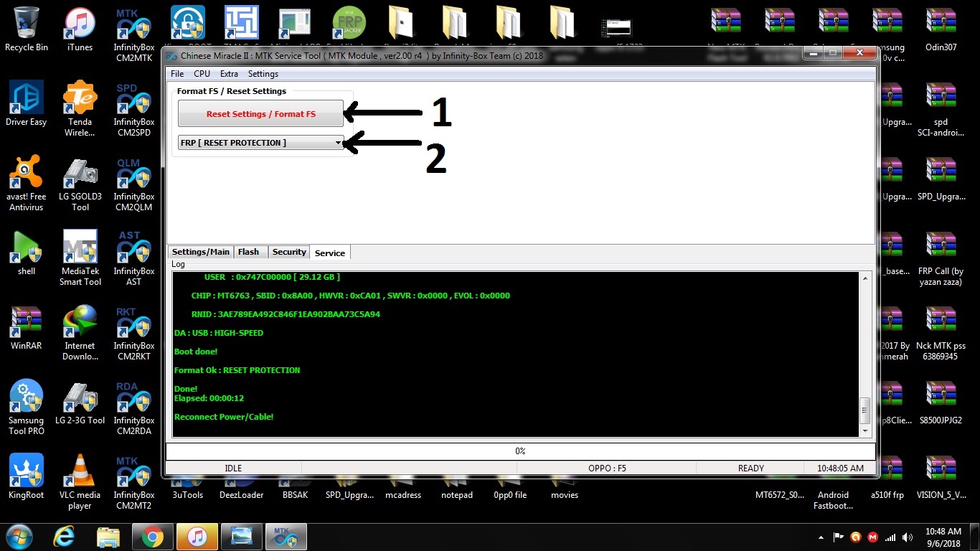980x551 pixels.
Task: Open the Settings menu
Action: pyautogui.click(x=263, y=74)
